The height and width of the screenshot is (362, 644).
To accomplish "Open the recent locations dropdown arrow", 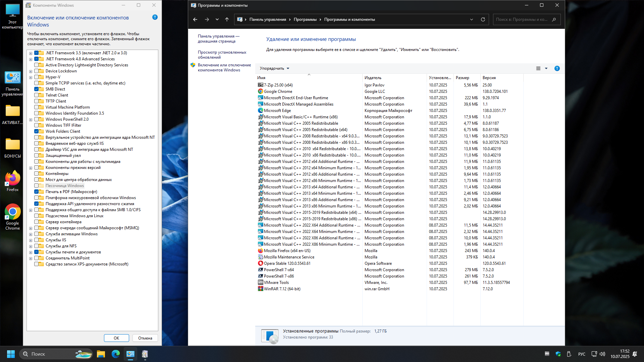I will (x=217, y=19).
